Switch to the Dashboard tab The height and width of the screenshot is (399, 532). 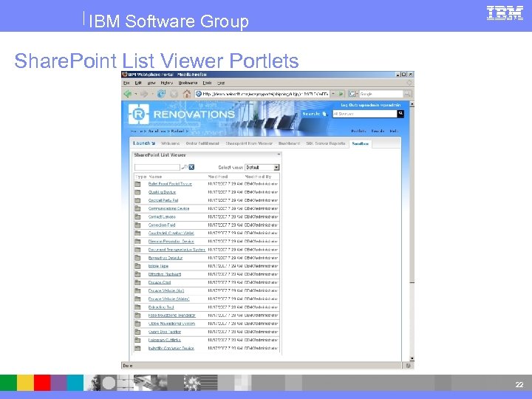click(289, 143)
